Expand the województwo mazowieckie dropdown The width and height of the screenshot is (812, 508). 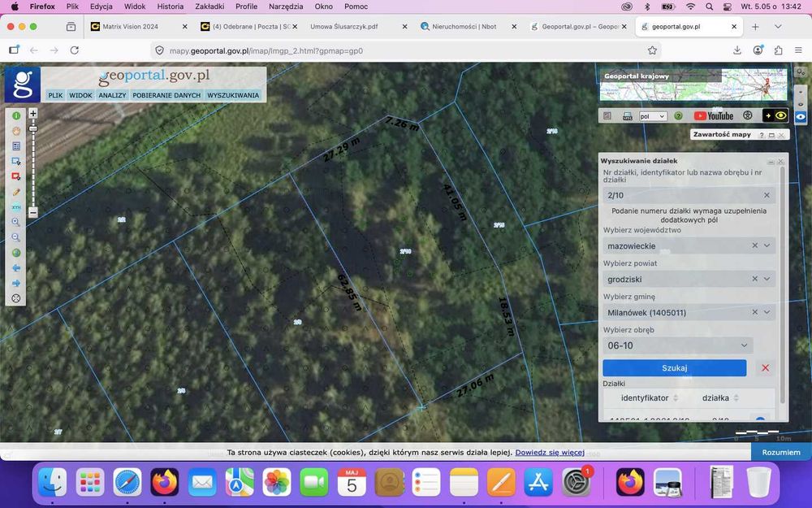point(767,245)
